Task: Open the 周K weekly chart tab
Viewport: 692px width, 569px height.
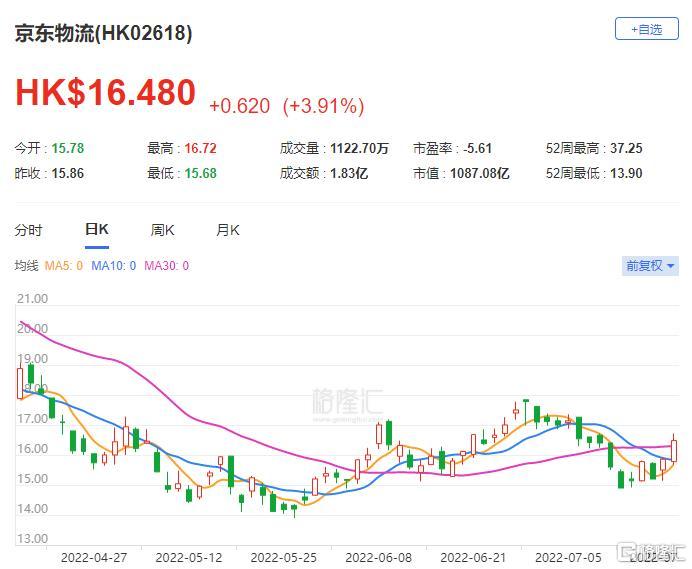Action: coord(162,230)
